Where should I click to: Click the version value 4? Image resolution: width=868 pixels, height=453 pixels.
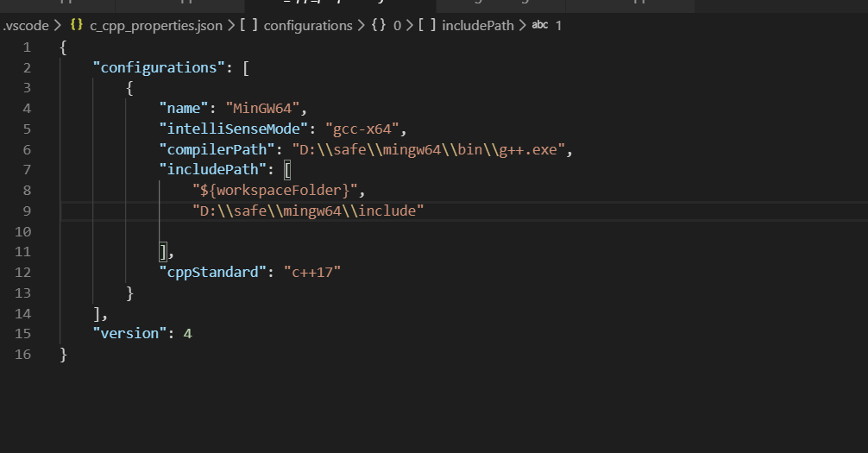(187, 334)
